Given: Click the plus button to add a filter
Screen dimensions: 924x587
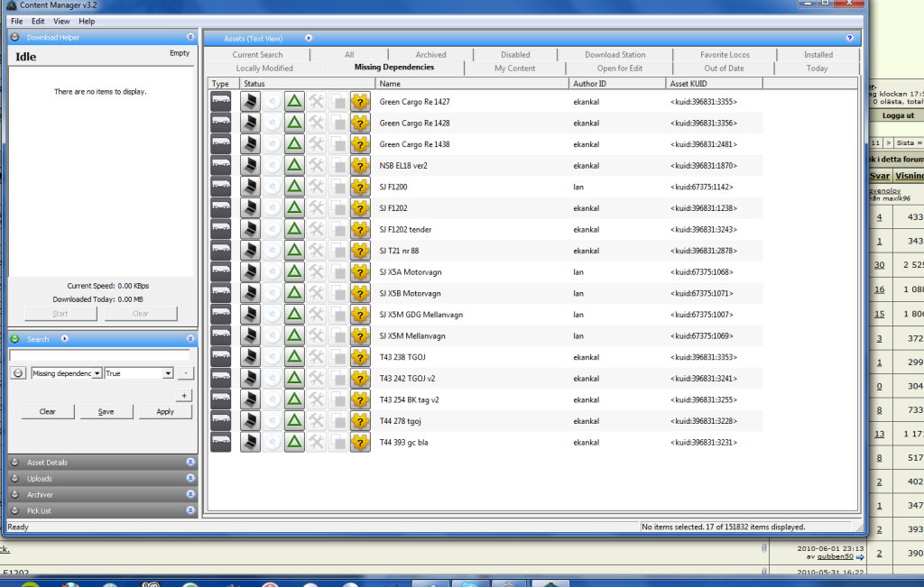Looking at the screenshot, I should (x=184, y=396).
